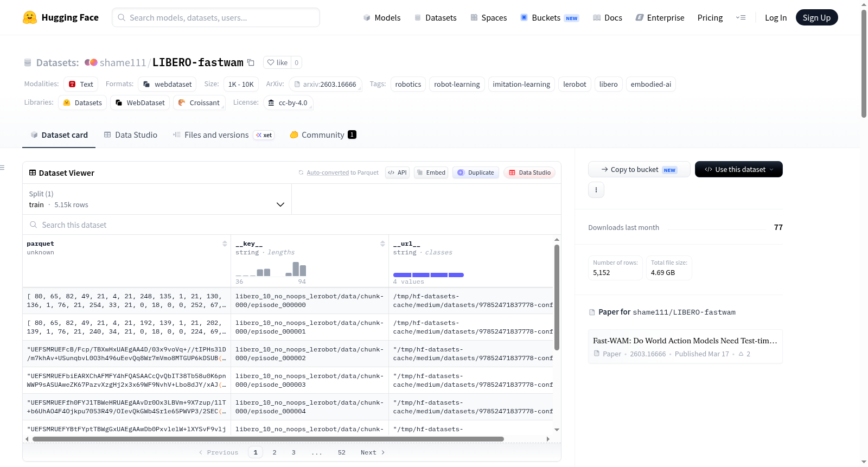Click the webdataset format tag
Screen dimensions: 868x467
[168, 84]
